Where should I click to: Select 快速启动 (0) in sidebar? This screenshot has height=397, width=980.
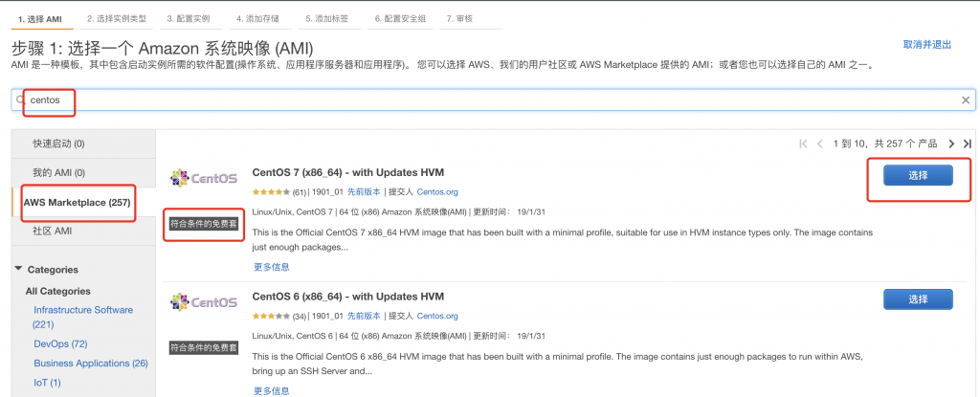(83, 143)
